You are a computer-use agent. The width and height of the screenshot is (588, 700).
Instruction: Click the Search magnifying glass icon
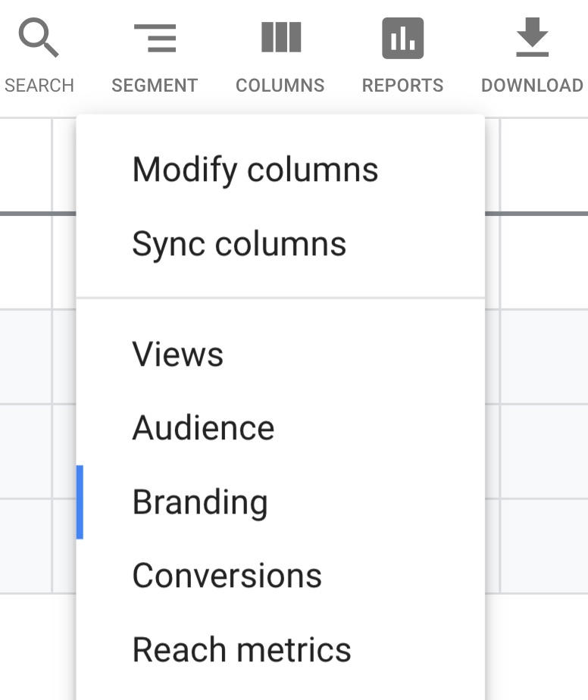pos(39,38)
